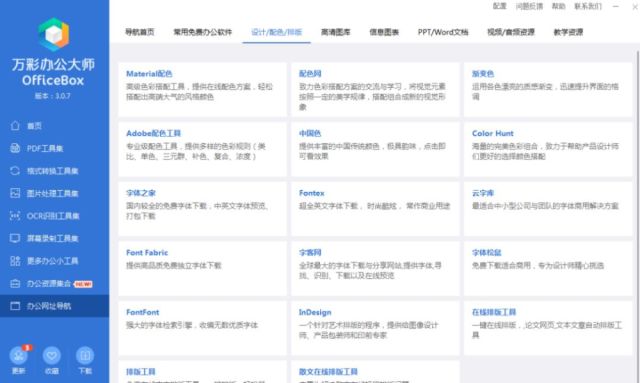
Task: Select the 办公网址导航 sidebar icon
Action: pos(15,306)
